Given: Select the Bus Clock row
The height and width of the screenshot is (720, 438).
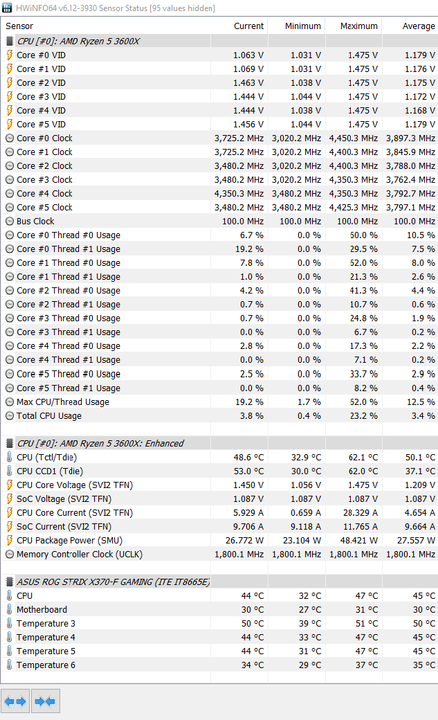Looking at the screenshot, I should point(219,221).
